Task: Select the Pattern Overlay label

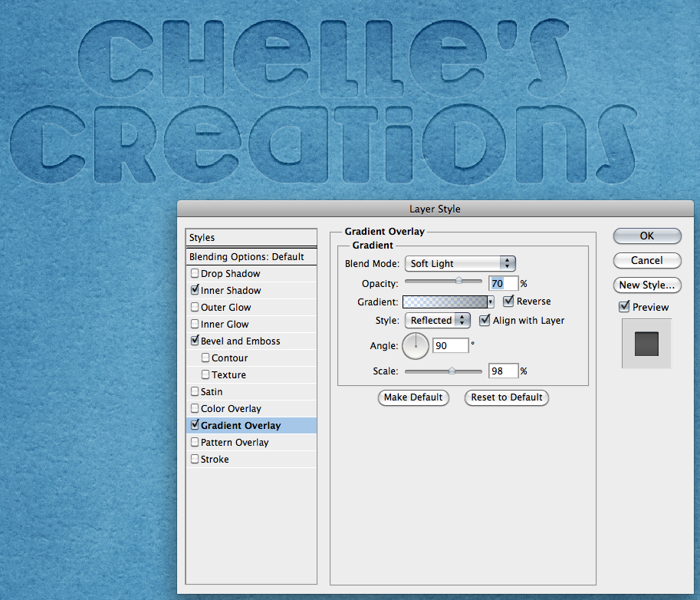Action: [235, 442]
